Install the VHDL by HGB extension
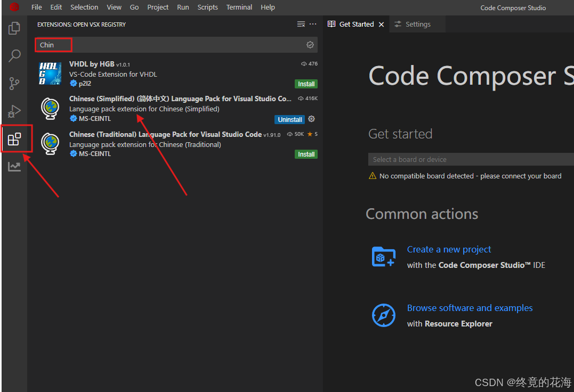Viewport: 574px width, 392px height. coord(306,84)
